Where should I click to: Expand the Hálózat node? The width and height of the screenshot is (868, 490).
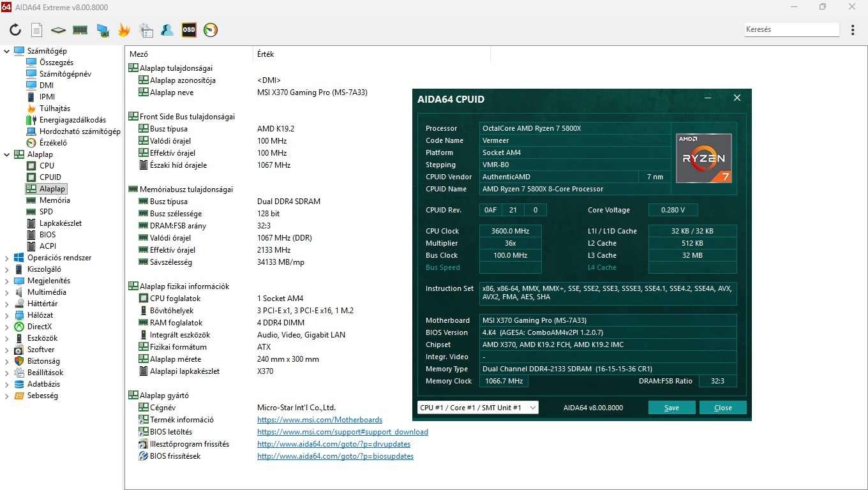pos(7,315)
